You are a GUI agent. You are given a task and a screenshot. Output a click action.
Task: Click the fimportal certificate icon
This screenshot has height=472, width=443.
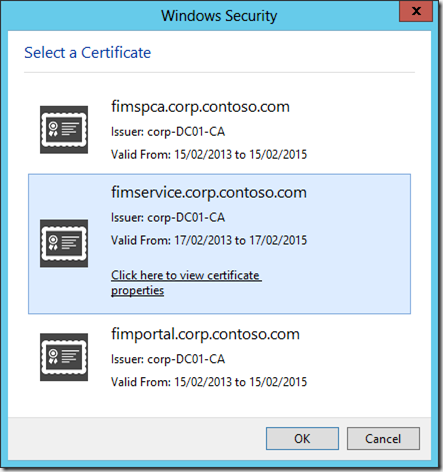[x=64, y=357]
